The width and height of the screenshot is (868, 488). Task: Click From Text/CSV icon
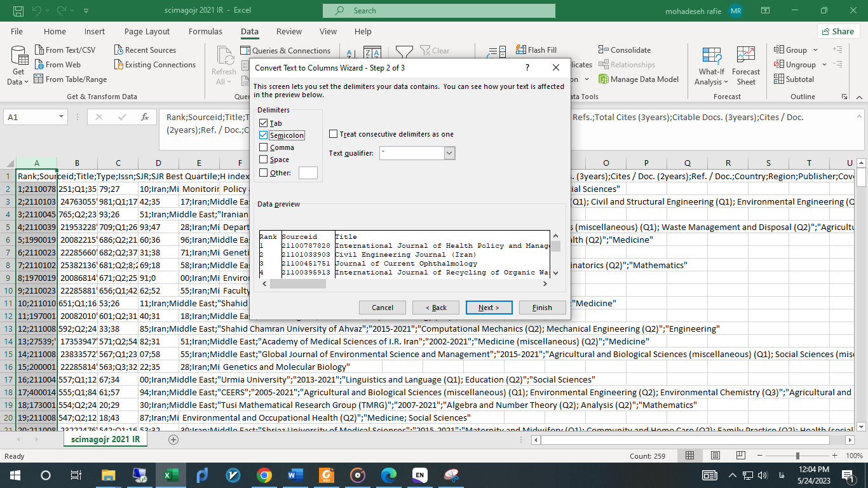click(x=39, y=50)
